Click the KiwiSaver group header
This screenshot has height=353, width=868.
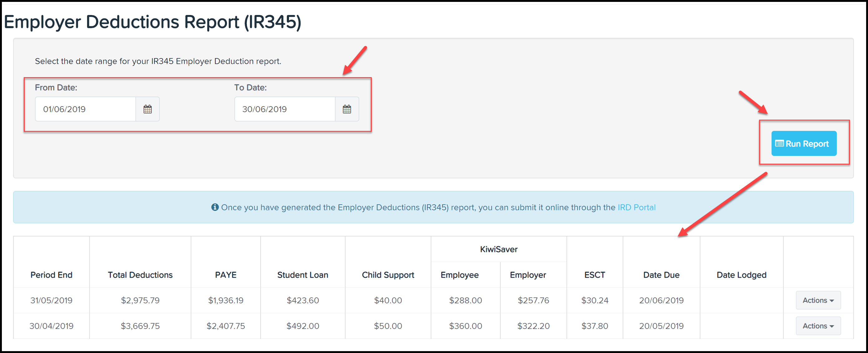[499, 249]
